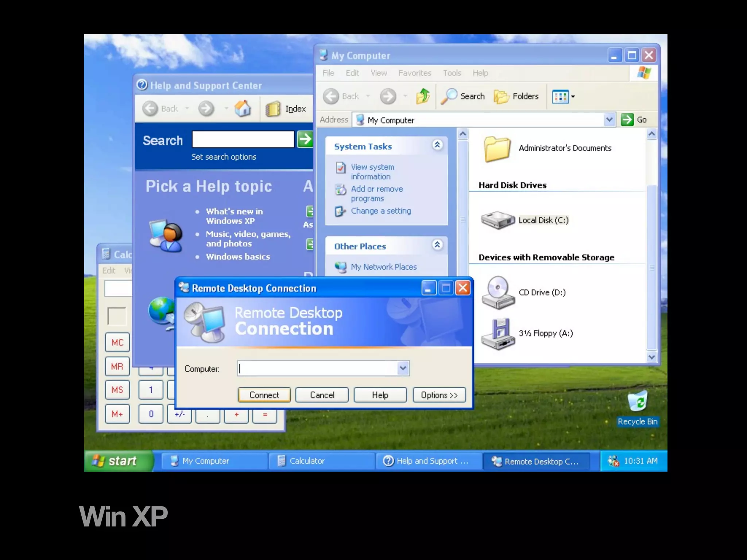The image size is (747, 560).
Task: Click the Go button beside the address bar
Action: [x=634, y=120]
